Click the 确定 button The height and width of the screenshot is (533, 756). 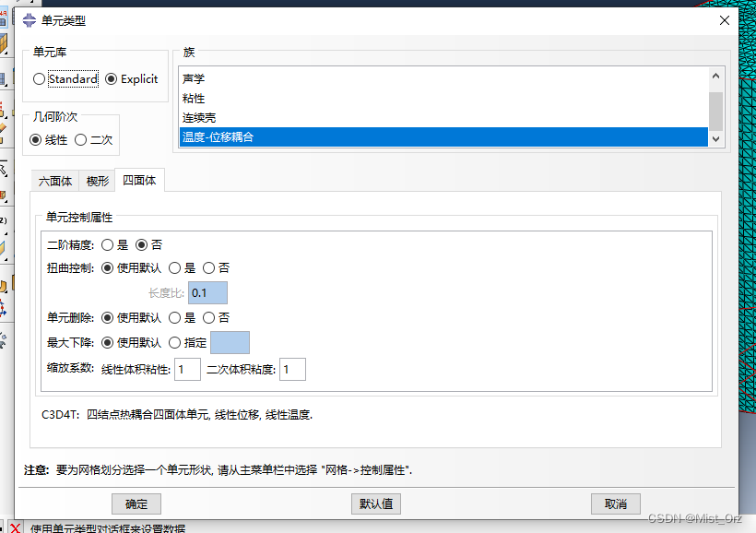135,503
